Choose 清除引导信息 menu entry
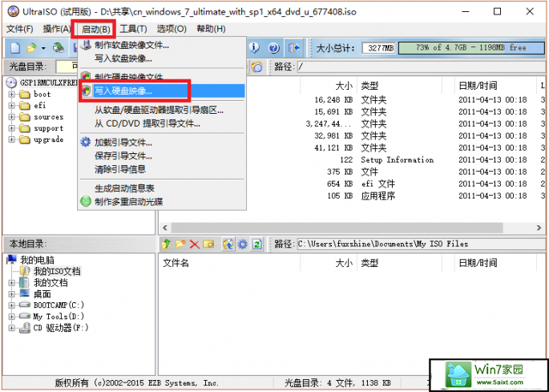The height and width of the screenshot is (392, 549). coord(162,169)
